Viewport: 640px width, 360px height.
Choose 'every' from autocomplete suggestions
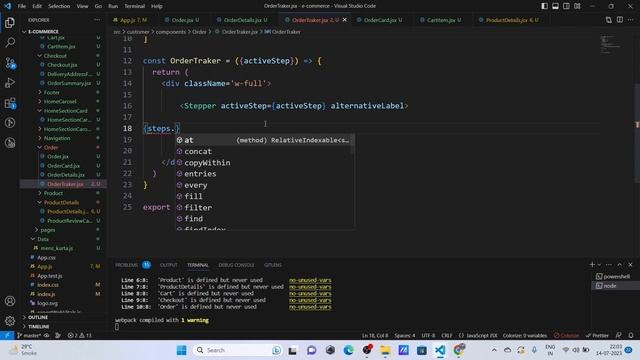(x=264, y=185)
